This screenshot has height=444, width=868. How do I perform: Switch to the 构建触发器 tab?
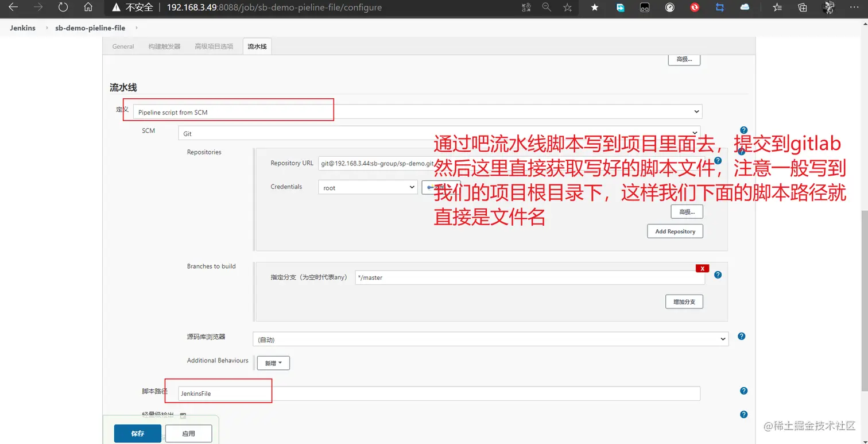pos(164,47)
